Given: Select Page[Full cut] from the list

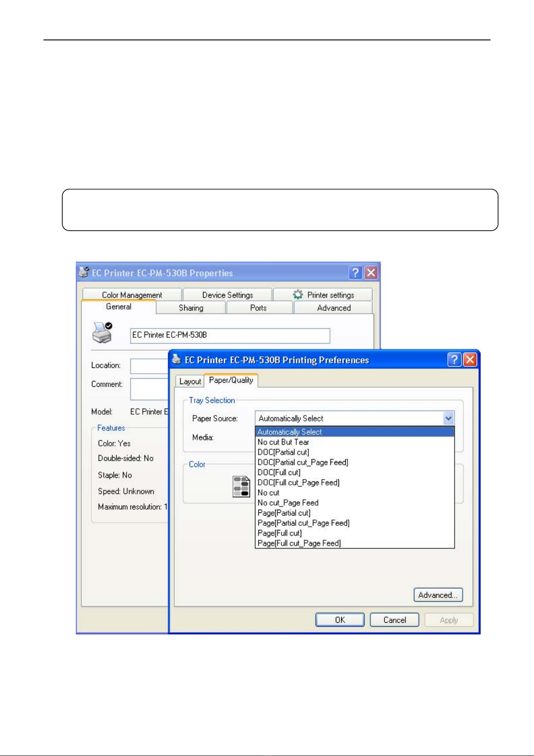Looking at the screenshot, I should [355, 533].
